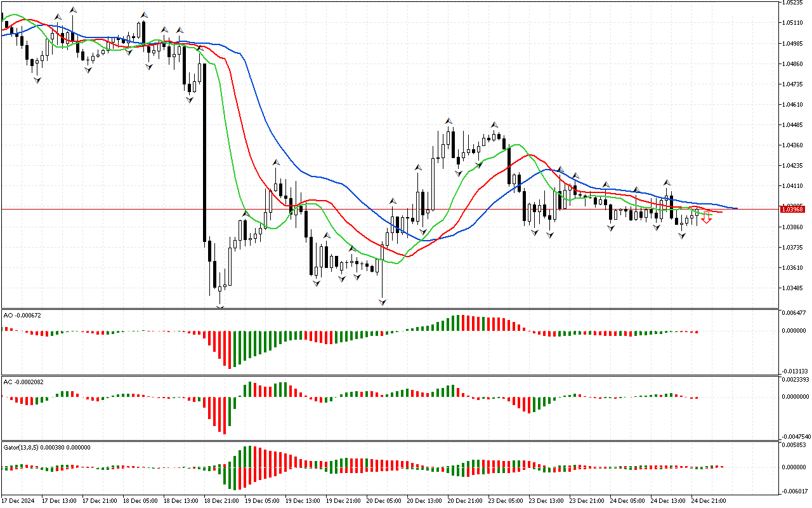Select the 1.04485 price level label
This screenshot has width=812, height=508.
point(792,124)
